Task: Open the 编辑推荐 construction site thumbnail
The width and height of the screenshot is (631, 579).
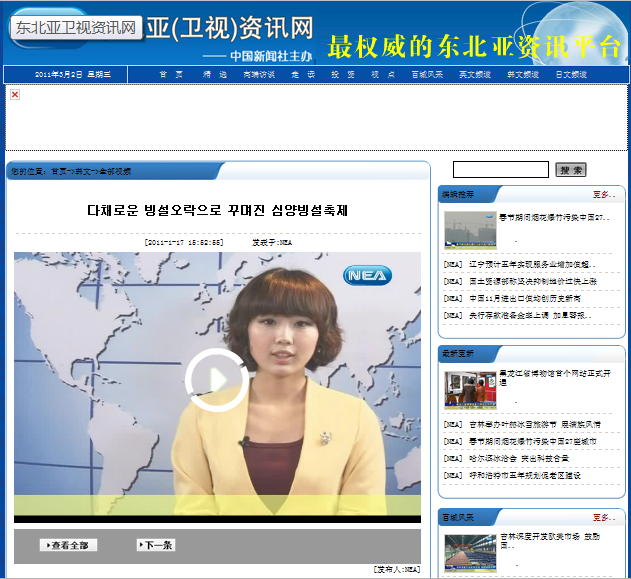Action: tap(470, 229)
